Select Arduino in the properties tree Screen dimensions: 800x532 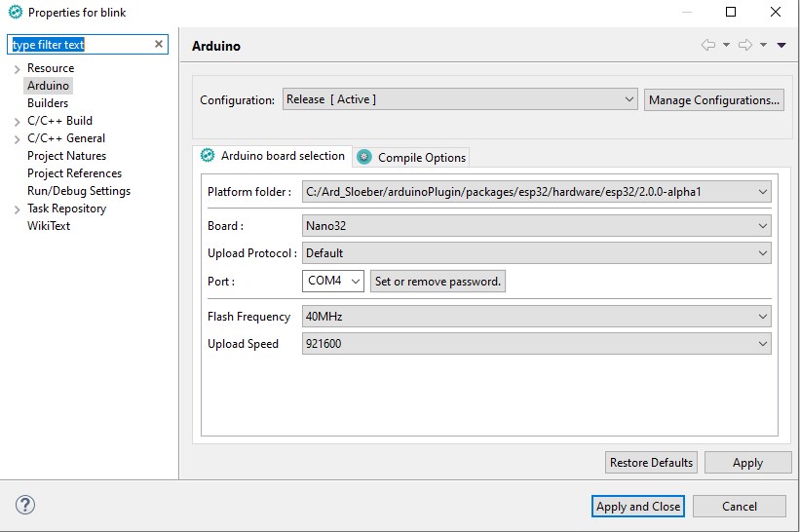pos(48,85)
